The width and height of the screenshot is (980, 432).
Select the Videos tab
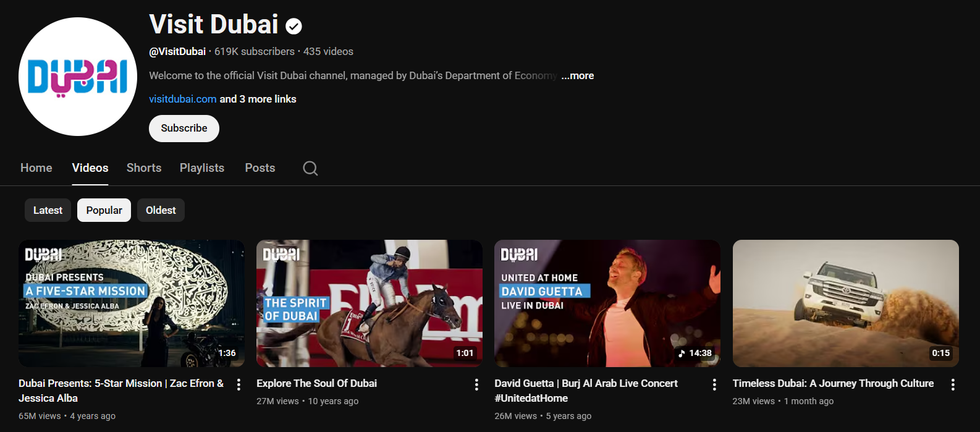[90, 167]
